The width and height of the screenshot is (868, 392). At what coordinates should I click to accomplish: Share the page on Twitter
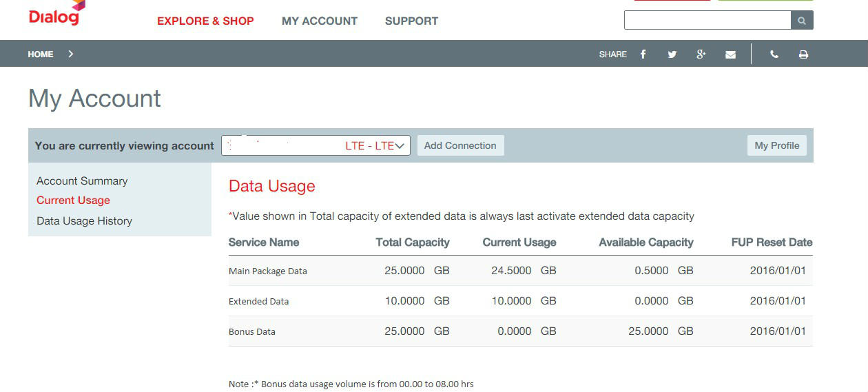(672, 54)
